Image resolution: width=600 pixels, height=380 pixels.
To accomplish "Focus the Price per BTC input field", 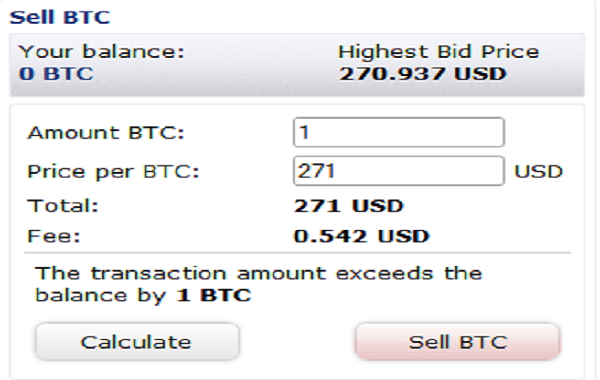I will tap(399, 171).
